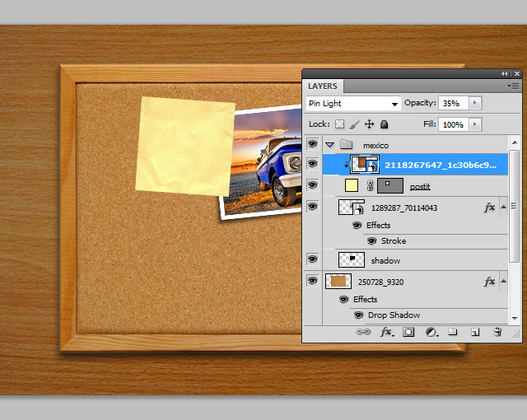The image size is (527, 420).
Task: Hide the Stroke effect
Action: point(371,241)
